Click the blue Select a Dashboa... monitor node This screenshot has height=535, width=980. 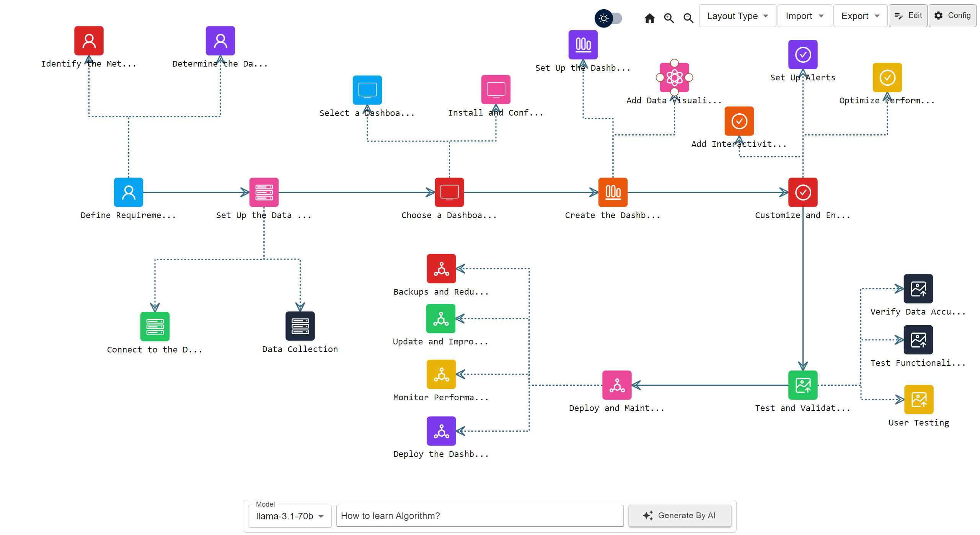click(x=367, y=90)
